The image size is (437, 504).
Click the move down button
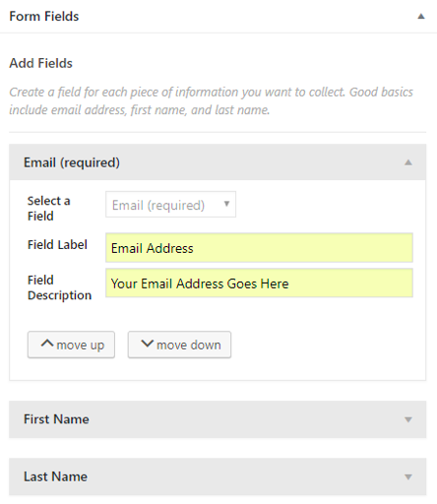click(179, 345)
